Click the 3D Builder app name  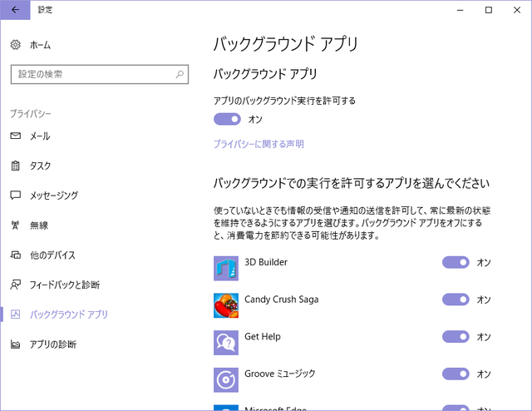tap(266, 262)
